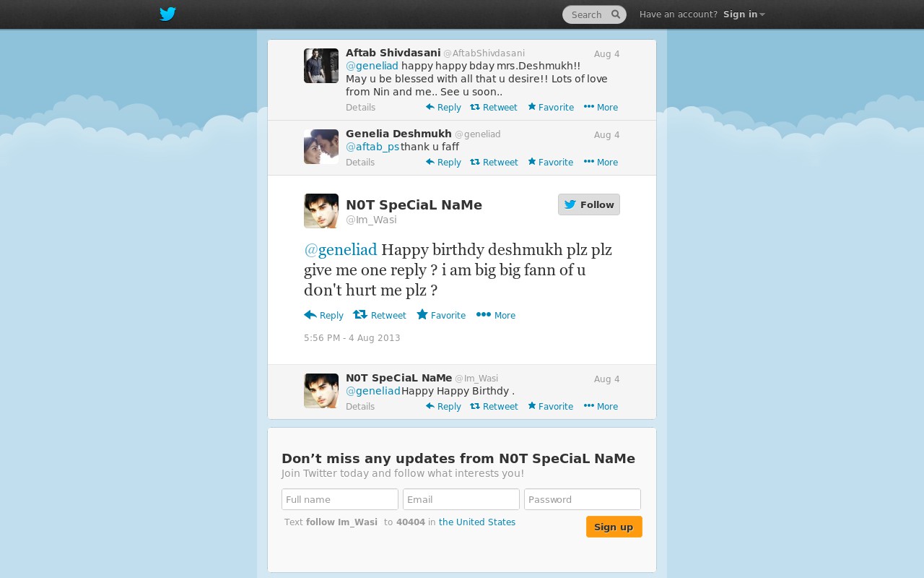Retweet Aftab Shivdasani's tweet
This screenshot has height=578, width=924.
coord(494,108)
